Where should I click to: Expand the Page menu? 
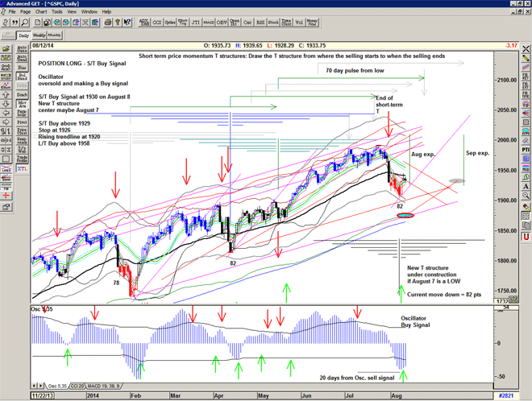[26, 12]
